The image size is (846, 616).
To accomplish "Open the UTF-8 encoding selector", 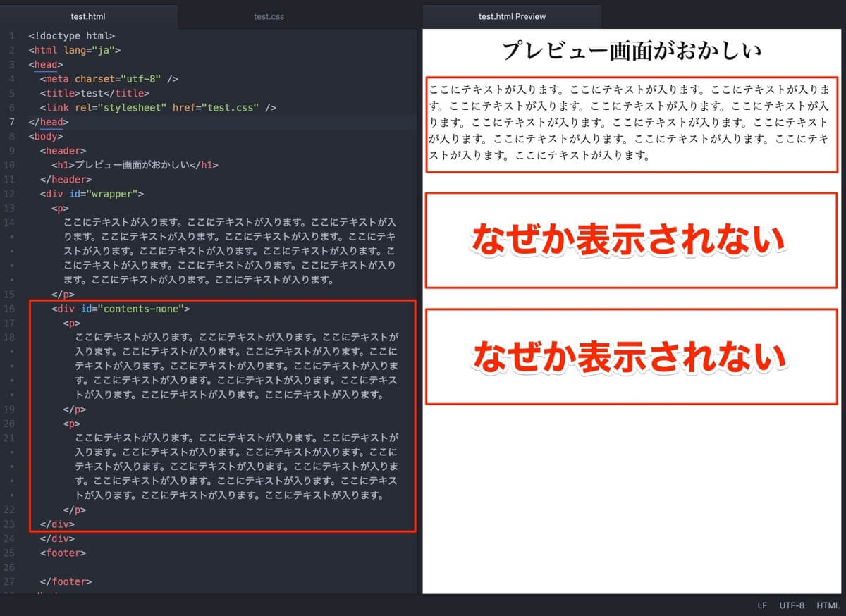I will click(x=792, y=605).
